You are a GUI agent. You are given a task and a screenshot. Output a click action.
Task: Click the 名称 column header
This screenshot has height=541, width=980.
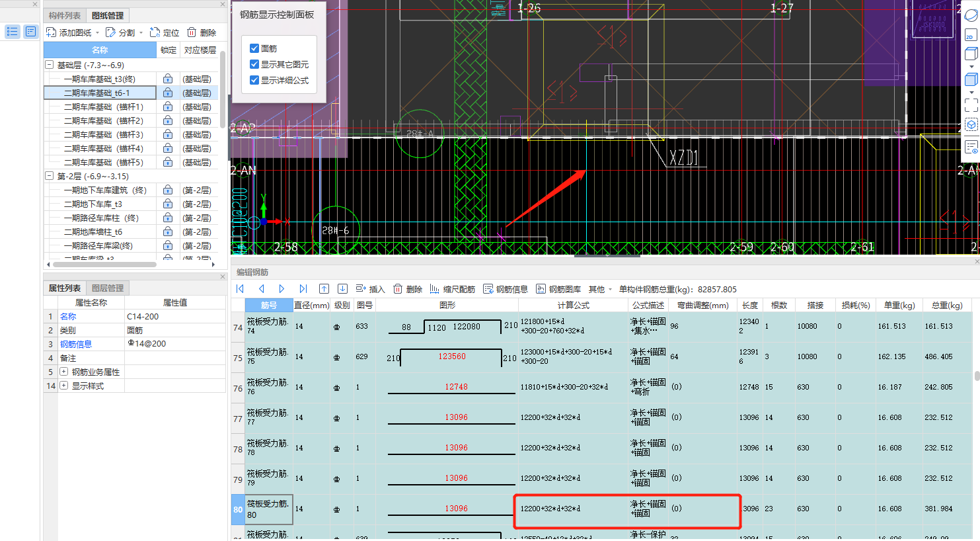100,50
